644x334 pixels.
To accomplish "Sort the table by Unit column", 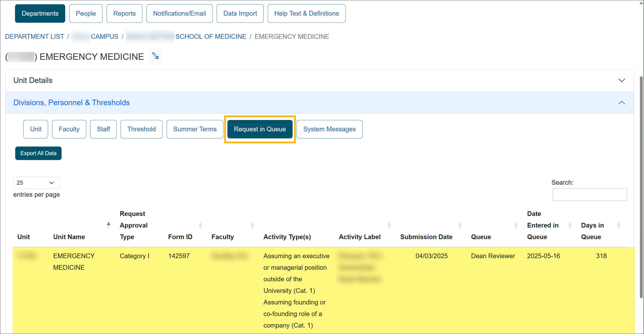I will point(24,237).
